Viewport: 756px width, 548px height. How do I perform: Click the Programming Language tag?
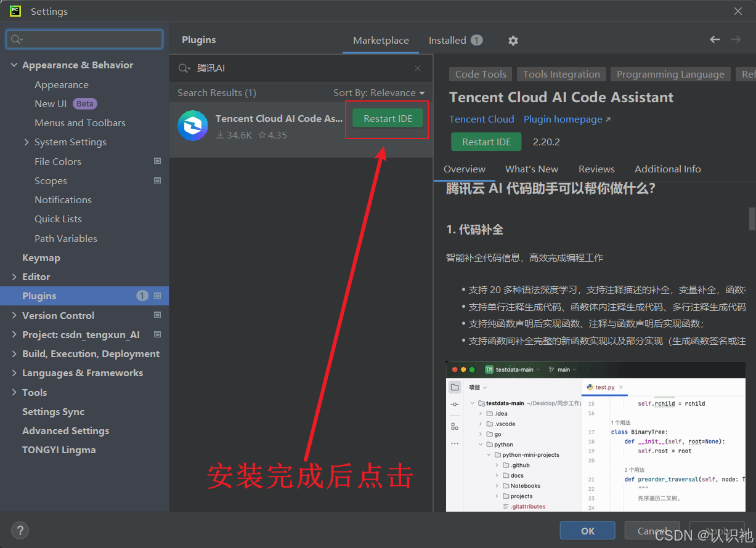pyautogui.click(x=670, y=74)
